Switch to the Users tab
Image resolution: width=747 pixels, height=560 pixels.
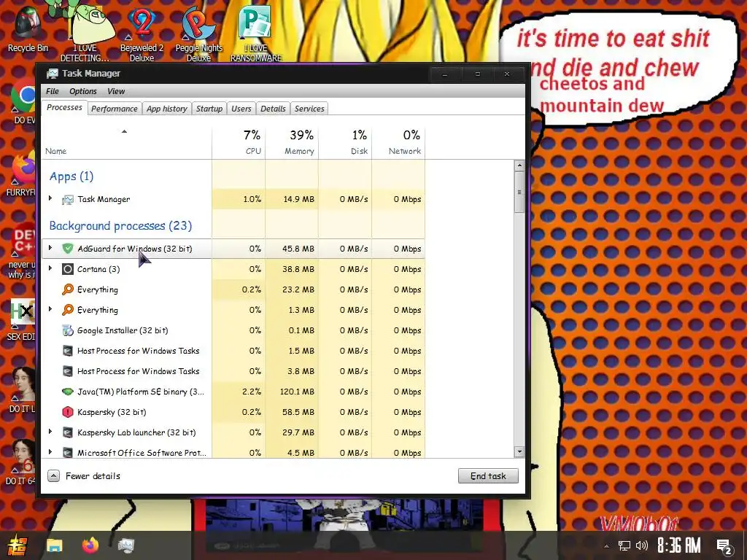[241, 109]
